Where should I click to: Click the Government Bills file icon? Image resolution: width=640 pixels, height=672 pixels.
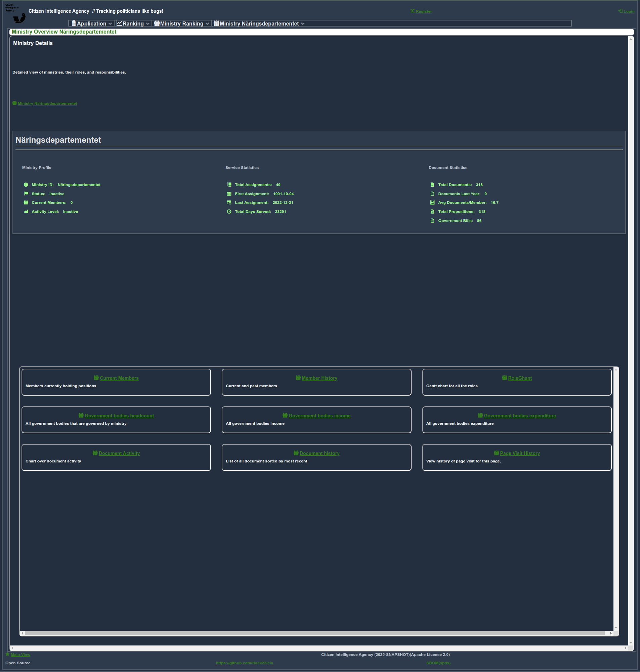[432, 221]
